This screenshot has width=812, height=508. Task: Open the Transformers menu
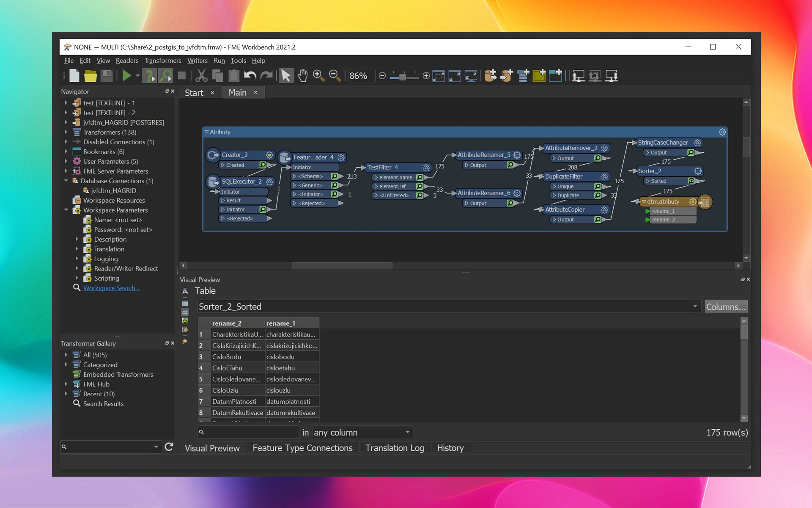(x=163, y=61)
